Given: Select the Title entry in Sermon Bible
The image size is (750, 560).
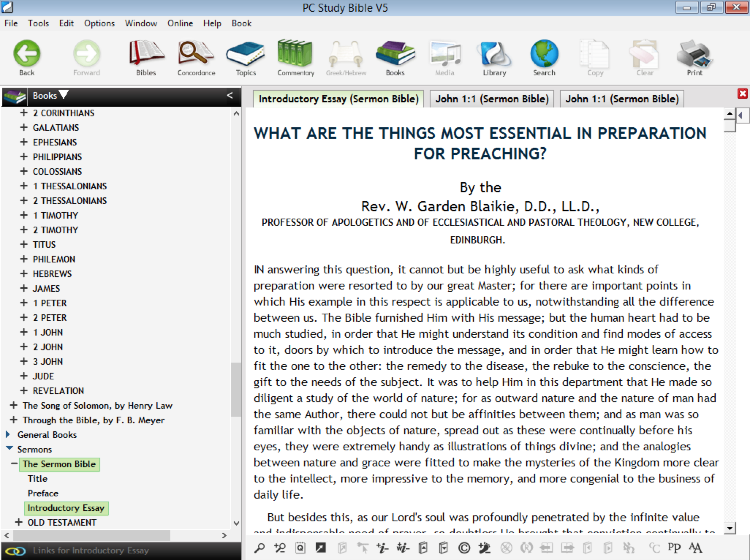Looking at the screenshot, I should coord(38,478).
